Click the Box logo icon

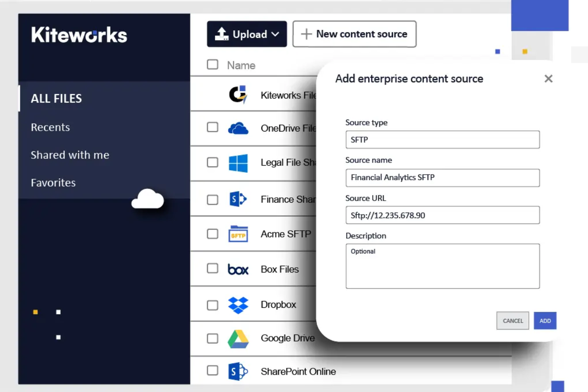tap(238, 269)
